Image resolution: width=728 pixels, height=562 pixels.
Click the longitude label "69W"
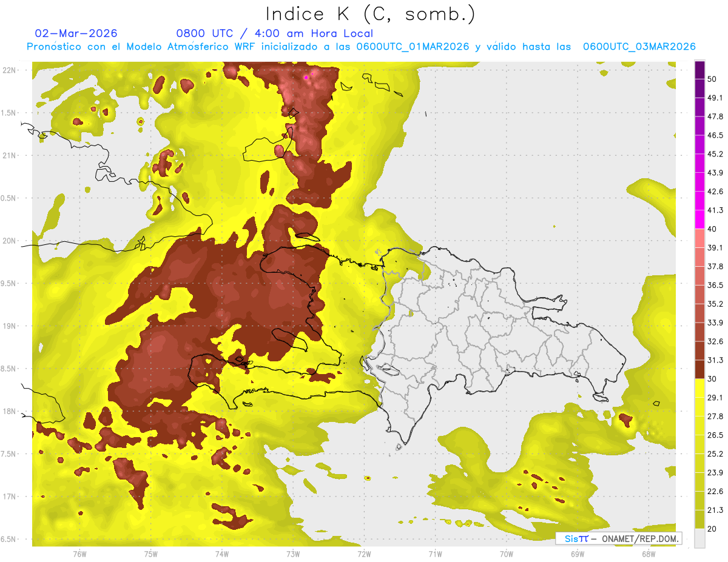pyautogui.click(x=577, y=554)
